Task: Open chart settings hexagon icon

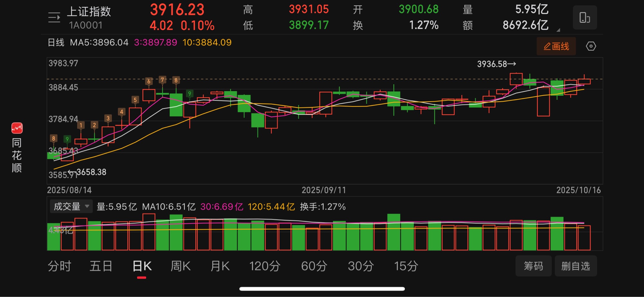Action: [x=591, y=46]
